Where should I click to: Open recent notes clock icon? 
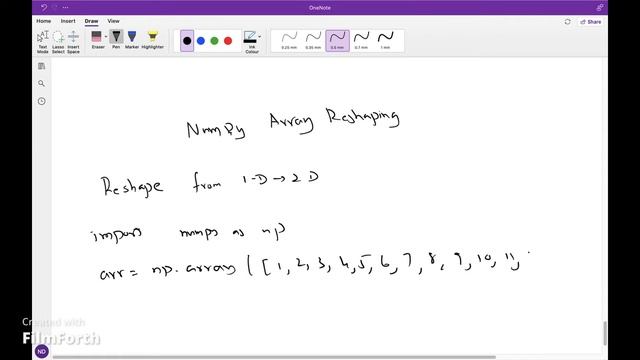42,101
